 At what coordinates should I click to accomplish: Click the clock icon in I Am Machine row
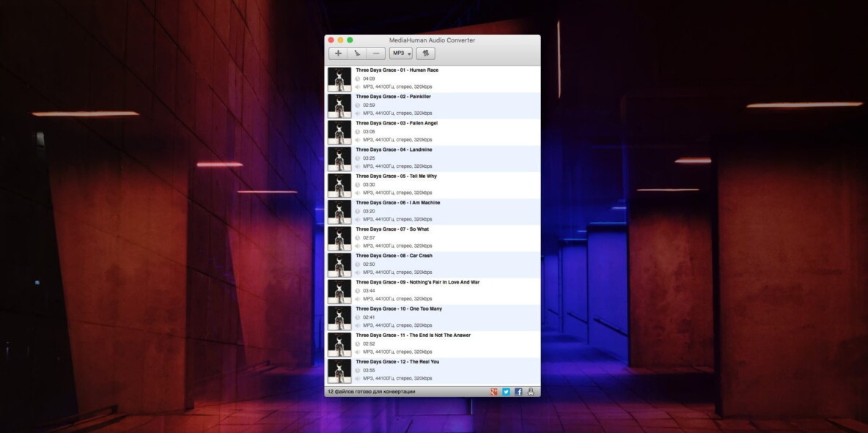(358, 212)
